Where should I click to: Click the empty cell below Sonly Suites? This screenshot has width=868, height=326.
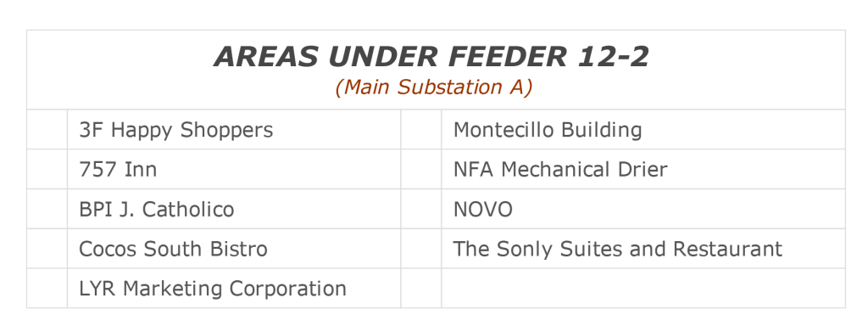pyautogui.click(x=643, y=289)
